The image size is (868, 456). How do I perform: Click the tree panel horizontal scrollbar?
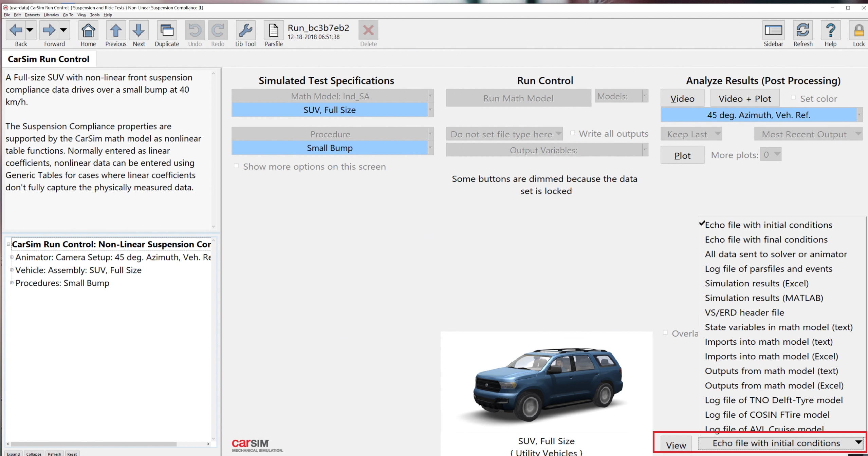click(x=93, y=444)
